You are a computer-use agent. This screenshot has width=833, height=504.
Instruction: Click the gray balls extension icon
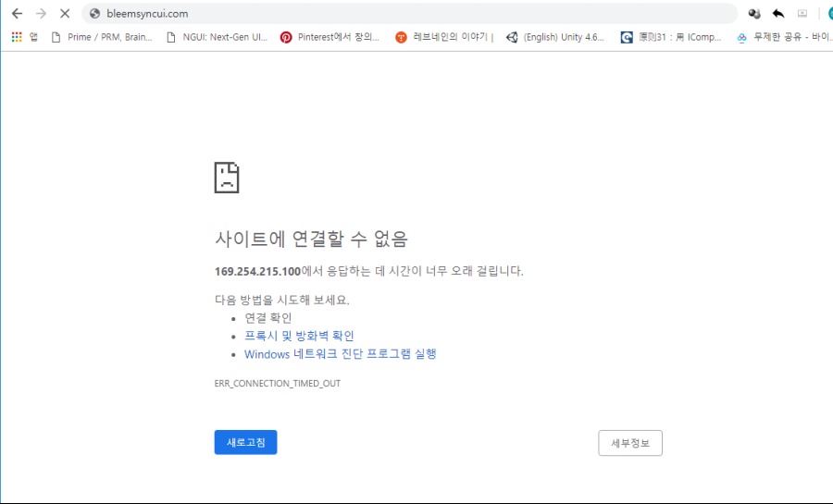(753, 14)
